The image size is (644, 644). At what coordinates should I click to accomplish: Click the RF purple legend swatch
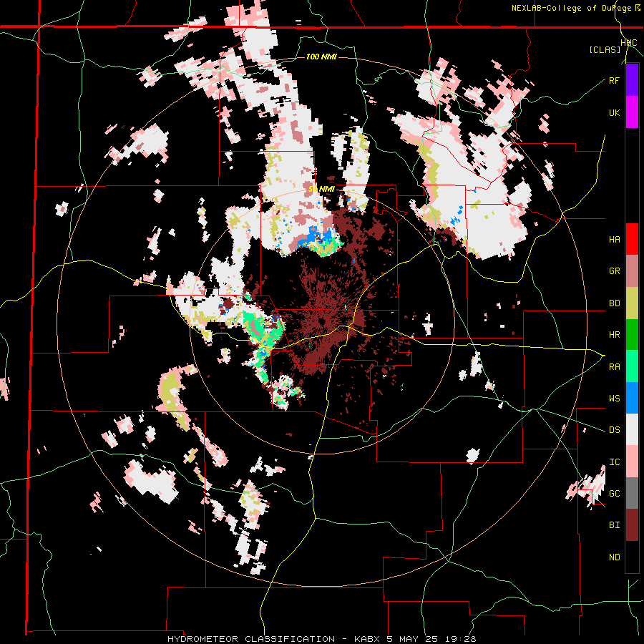coord(632,80)
